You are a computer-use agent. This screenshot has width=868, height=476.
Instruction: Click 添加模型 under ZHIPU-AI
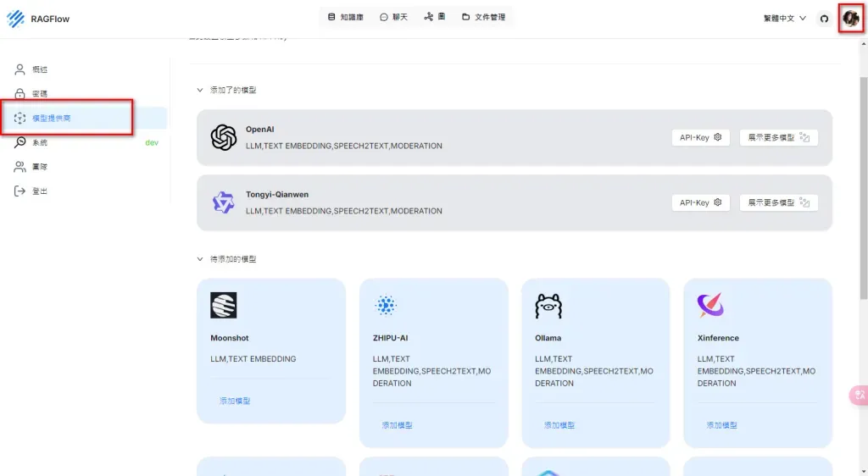[397, 426]
